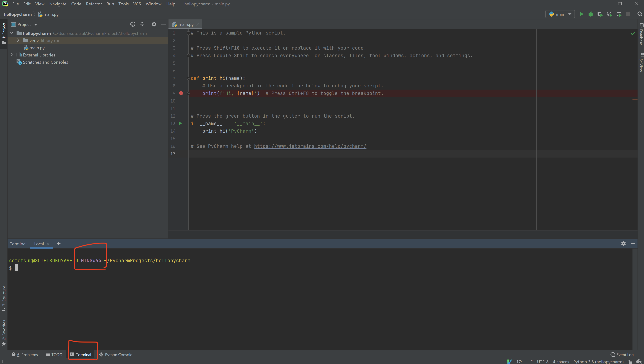This screenshot has width=644, height=364.
Task: Click the main.py breadcrumb in navigation bar
Action: [x=48, y=14]
